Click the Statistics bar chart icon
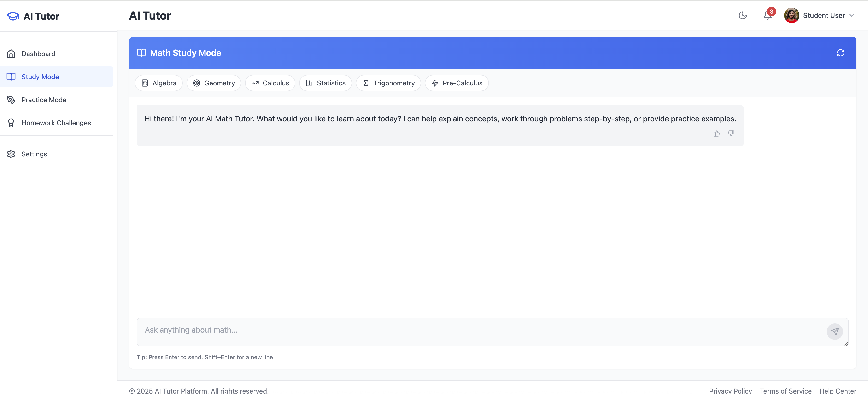 point(309,83)
